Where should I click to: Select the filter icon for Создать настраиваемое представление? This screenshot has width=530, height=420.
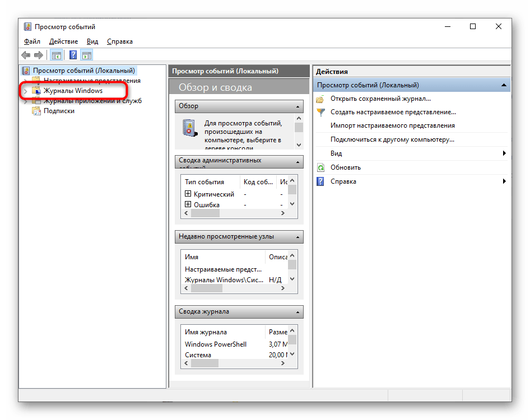pos(320,111)
